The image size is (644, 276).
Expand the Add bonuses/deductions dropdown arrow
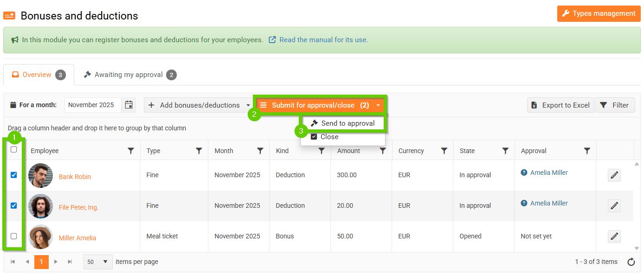pyautogui.click(x=248, y=105)
